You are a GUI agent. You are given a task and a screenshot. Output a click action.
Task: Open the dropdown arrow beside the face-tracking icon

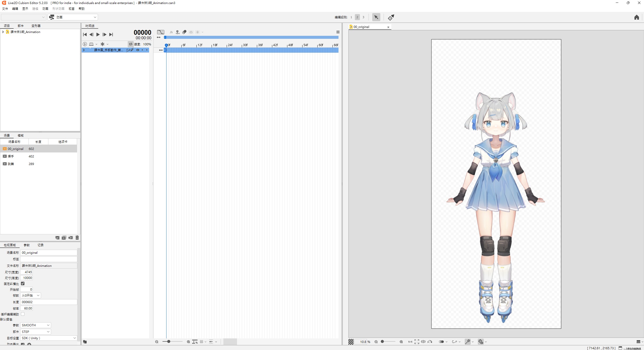pyautogui.click(x=96, y=44)
